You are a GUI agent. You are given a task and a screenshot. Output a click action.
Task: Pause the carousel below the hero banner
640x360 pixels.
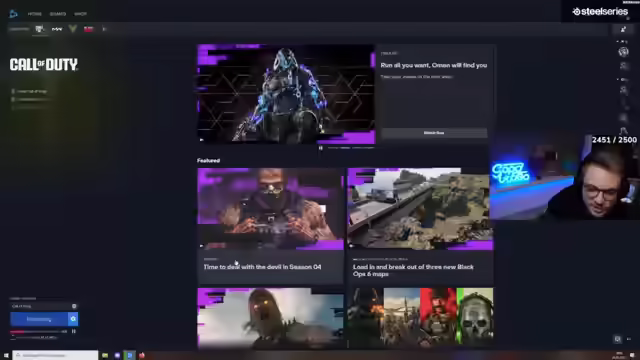tap(321, 148)
